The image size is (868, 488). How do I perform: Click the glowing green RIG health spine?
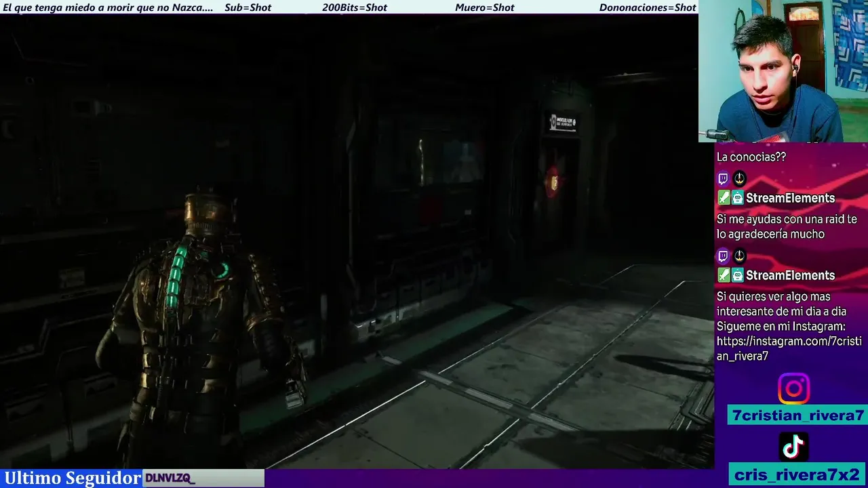[176, 277]
